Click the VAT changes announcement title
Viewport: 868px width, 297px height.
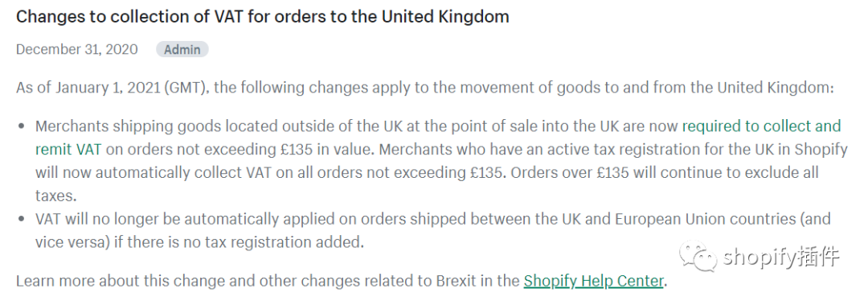point(262,17)
